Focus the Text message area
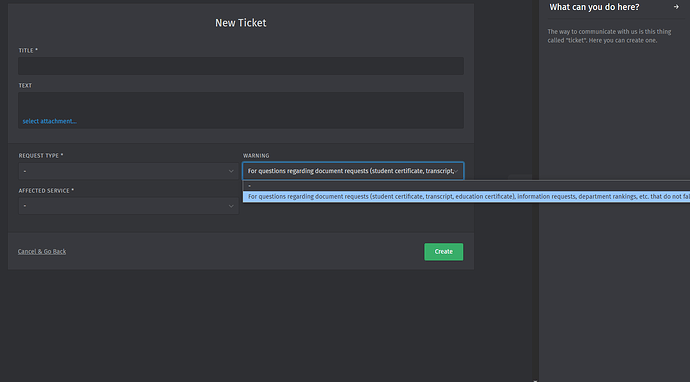This screenshot has width=690, height=382. [241, 110]
